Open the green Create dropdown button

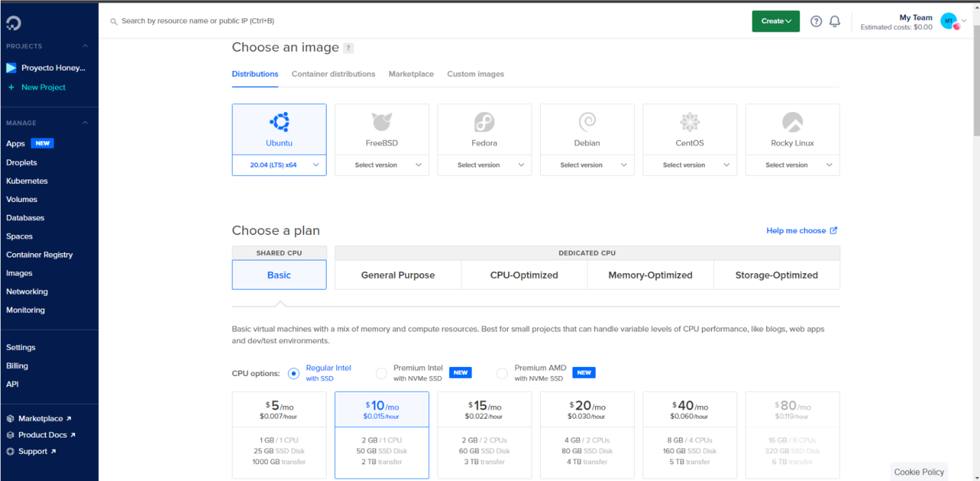776,21
